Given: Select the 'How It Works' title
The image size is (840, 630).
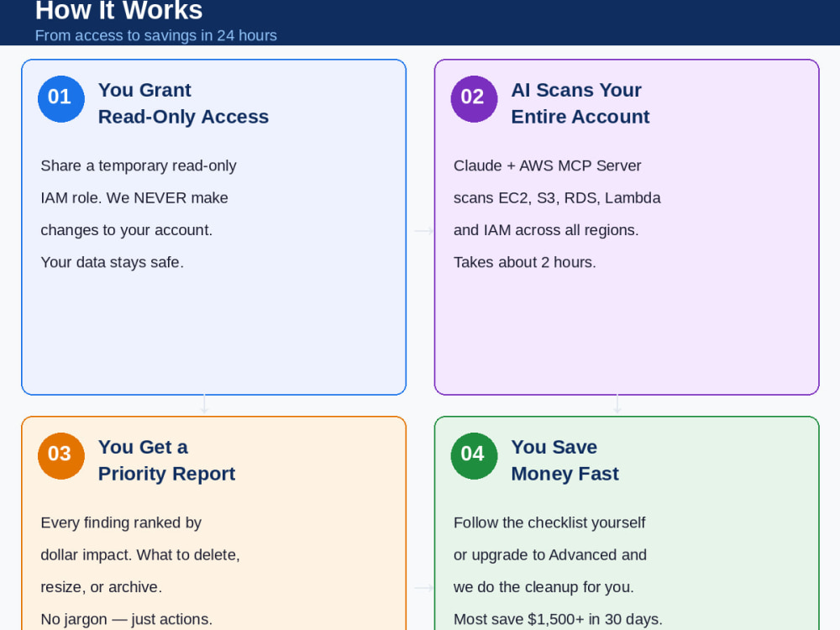Looking at the screenshot, I should point(119,11).
